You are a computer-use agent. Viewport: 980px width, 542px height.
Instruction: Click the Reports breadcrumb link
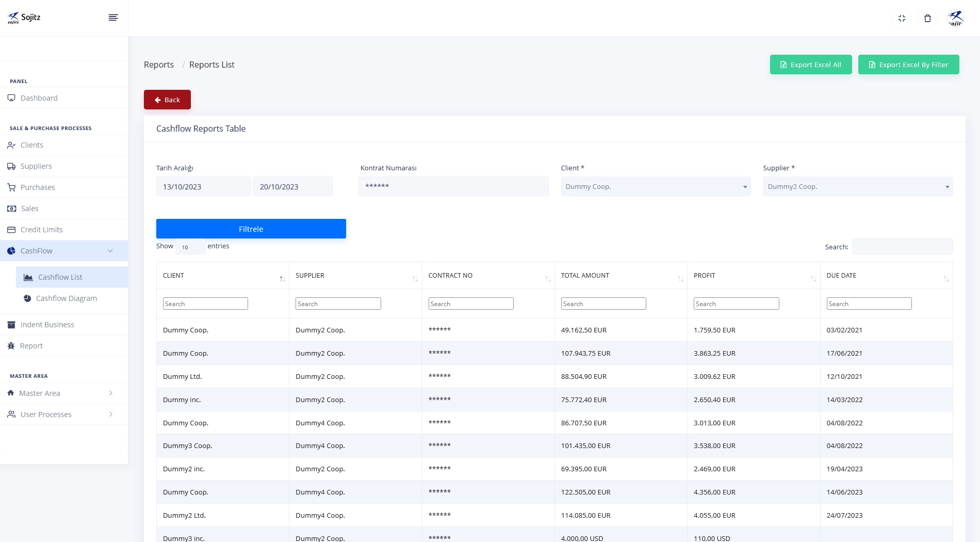coord(159,65)
